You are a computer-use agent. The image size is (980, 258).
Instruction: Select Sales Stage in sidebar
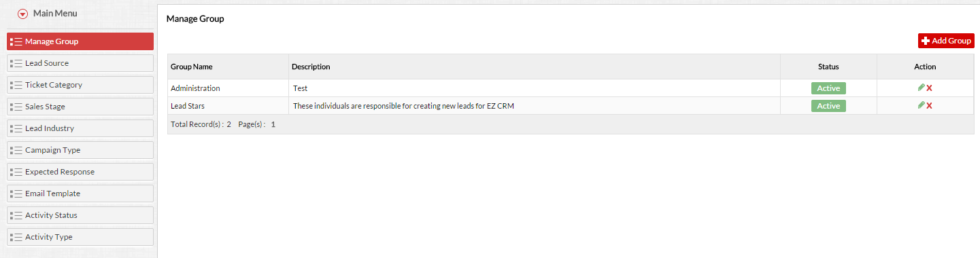(x=80, y=107)
